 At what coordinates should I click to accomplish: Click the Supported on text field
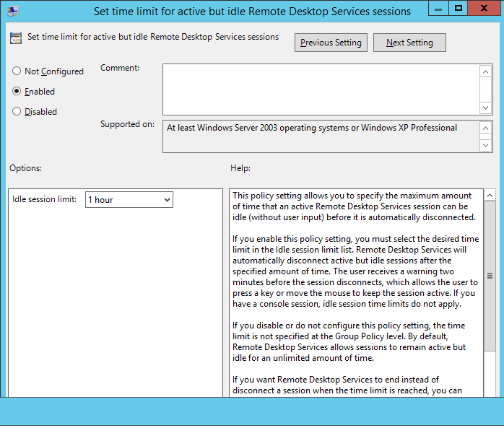tap(321, 136)
